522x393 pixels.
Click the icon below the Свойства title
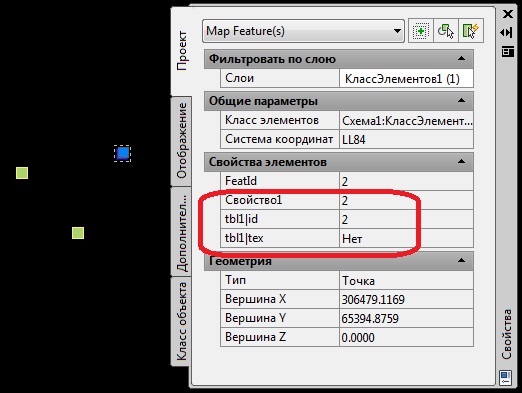pos(505,378)
